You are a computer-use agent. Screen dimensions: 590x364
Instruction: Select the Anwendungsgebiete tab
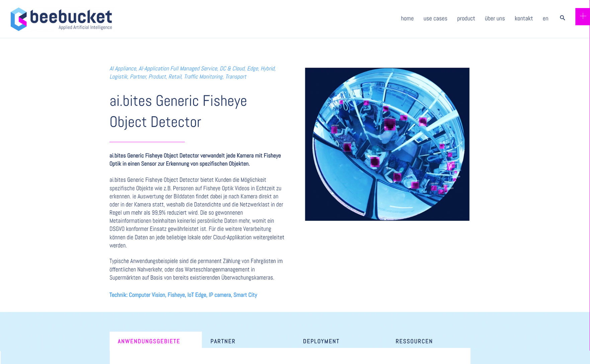coord(149,341)
